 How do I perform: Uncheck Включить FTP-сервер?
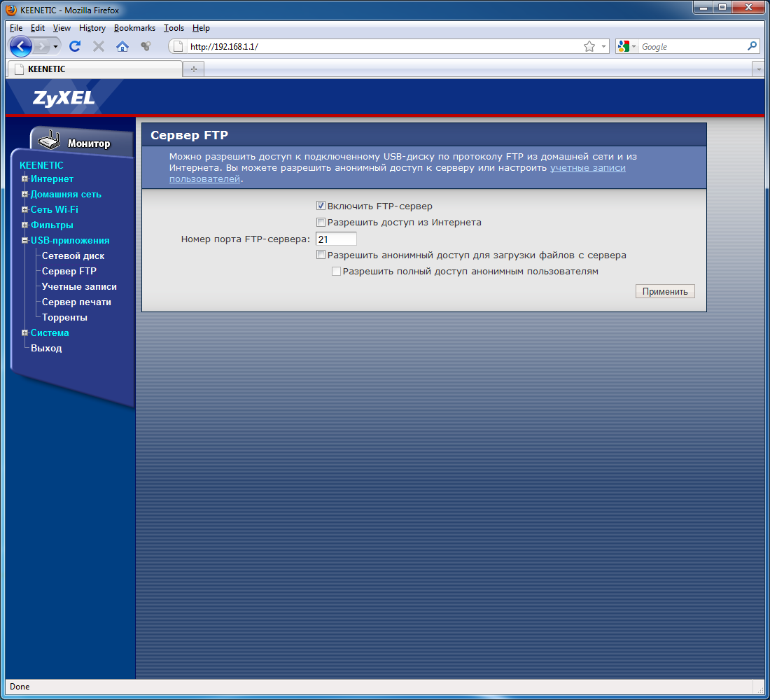tap(321, 206)
